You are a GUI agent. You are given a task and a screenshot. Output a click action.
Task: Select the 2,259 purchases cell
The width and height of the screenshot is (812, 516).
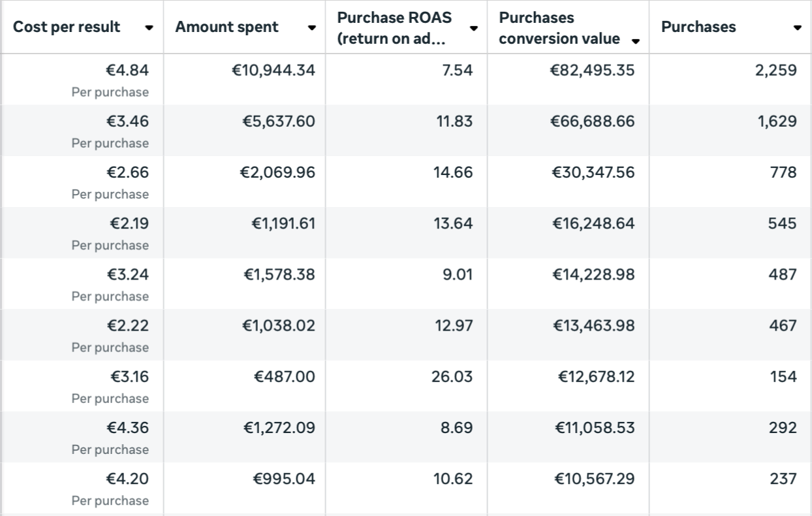[x=775, y=70]
